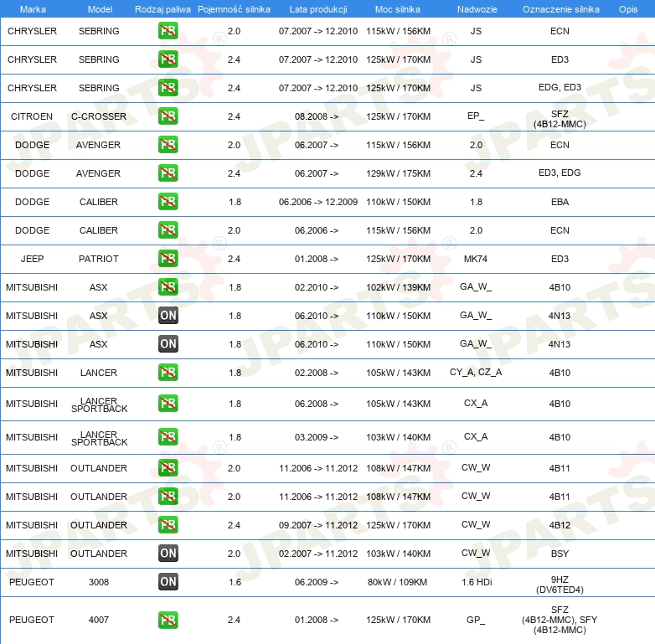Select the Pojemność silnika column header
655x644 pixels.
pyautogui.click(x=234, y=9)
